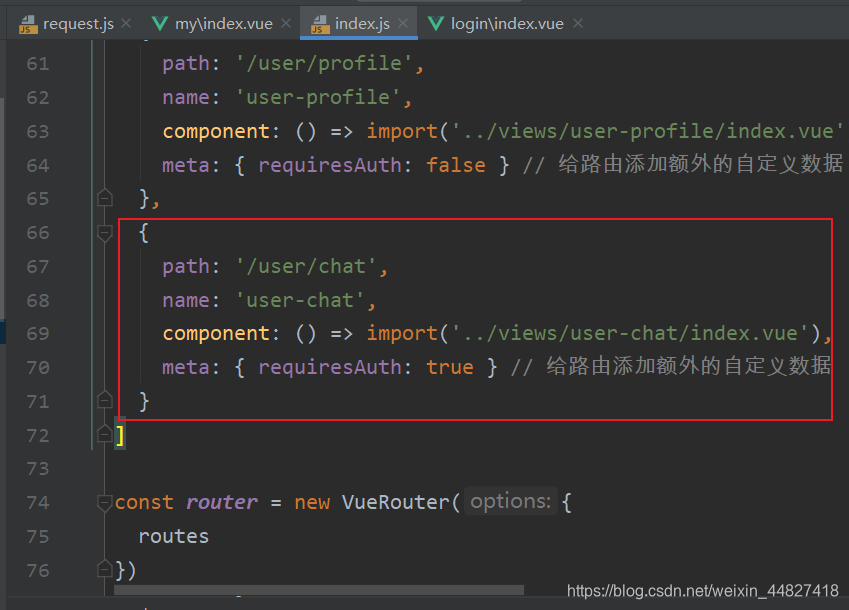
Task: Click the router variable name
Action: pyautogui.click(x=221, y=503)
